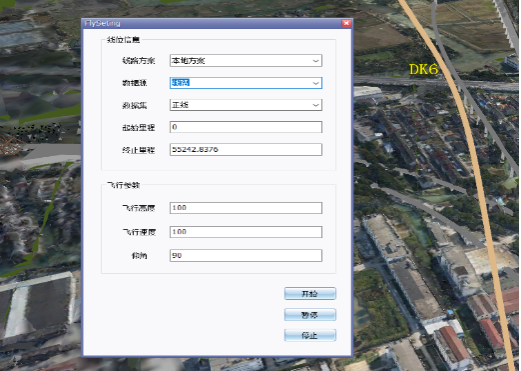
Task: Click the 起始里程 field containing 0
Action: point(246,127)
